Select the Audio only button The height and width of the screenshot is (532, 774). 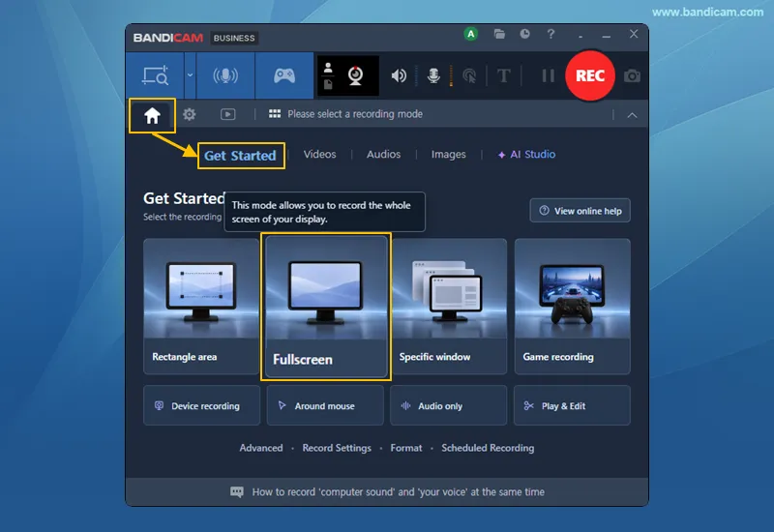448,405
